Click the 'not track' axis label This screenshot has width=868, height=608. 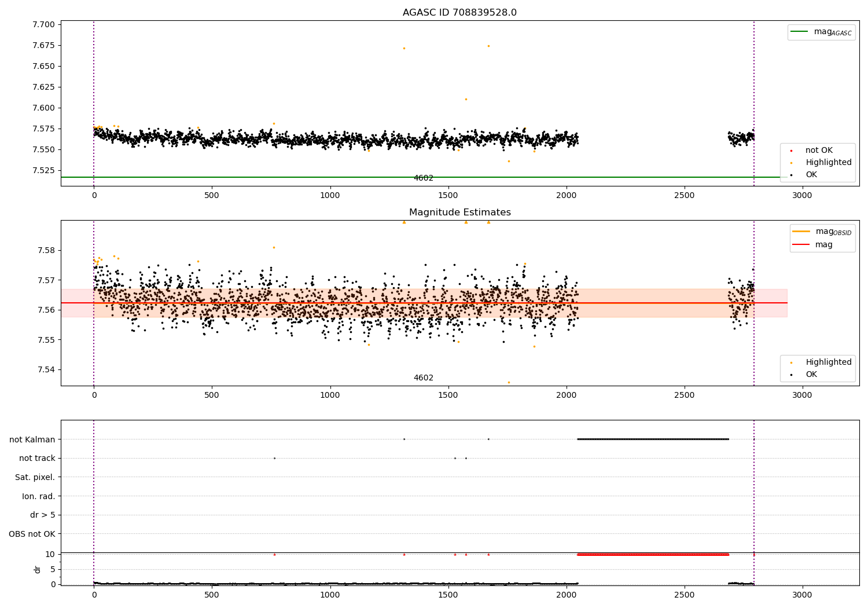[37, 458]
